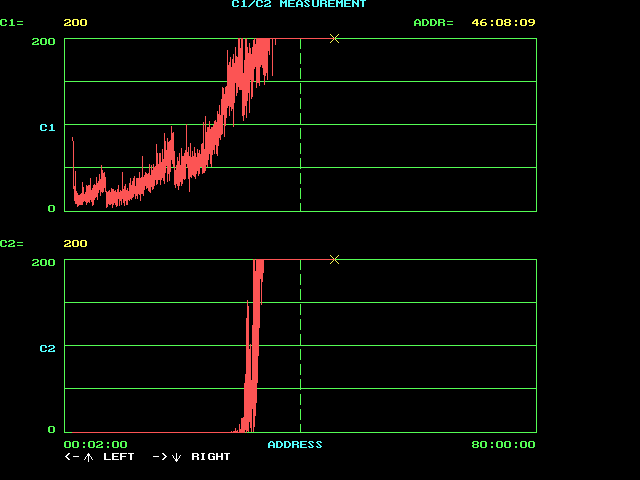Click the right arrow symbol before RIGHT
Screen dimensions: 640x480
pos(160,457)
